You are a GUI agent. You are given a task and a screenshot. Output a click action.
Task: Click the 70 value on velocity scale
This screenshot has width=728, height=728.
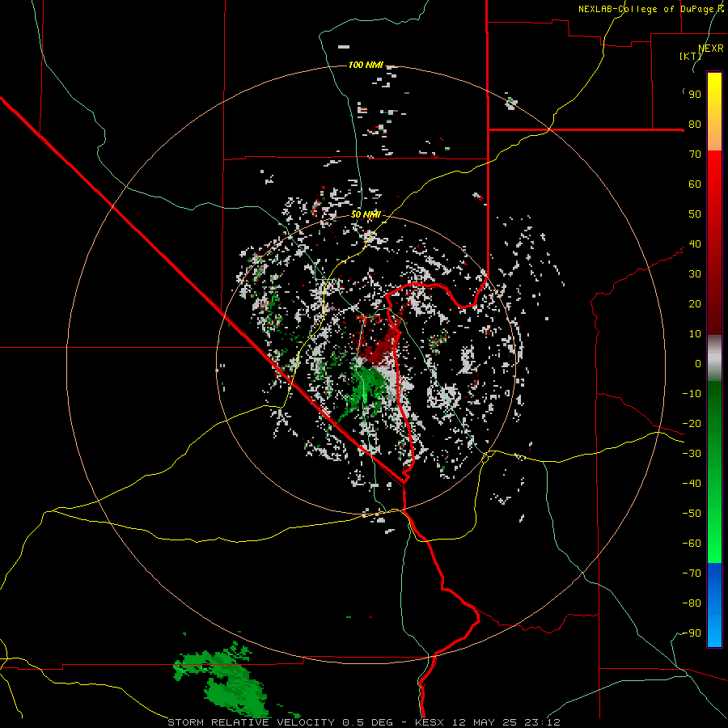695,154
